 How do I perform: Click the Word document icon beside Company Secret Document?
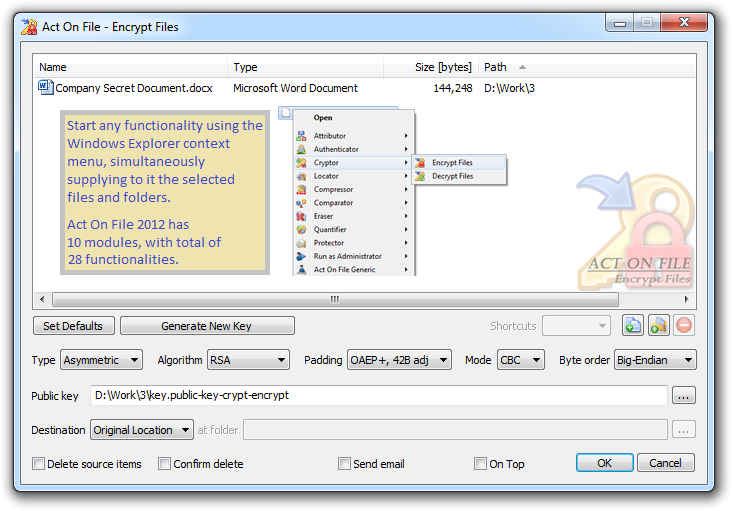point(45,87)
